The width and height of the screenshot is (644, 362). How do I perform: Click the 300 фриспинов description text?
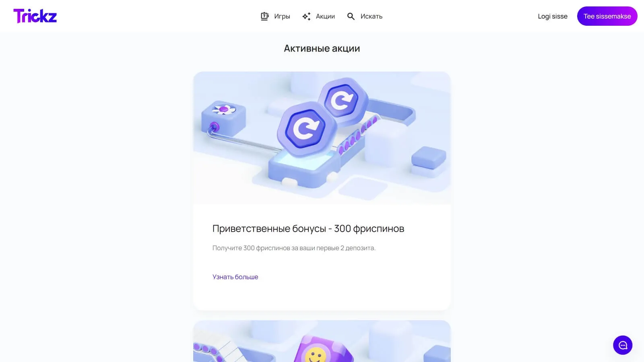coord(294,248)
